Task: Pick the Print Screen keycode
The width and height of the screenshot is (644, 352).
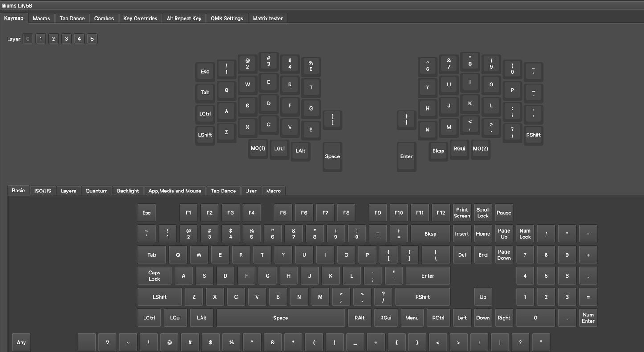Action: point(462,213)
